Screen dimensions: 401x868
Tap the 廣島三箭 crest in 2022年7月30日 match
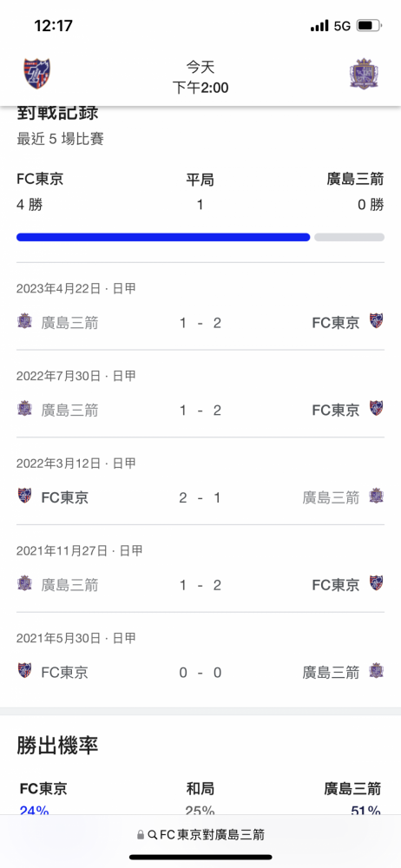pyautogui.click(x=24, y=409)
